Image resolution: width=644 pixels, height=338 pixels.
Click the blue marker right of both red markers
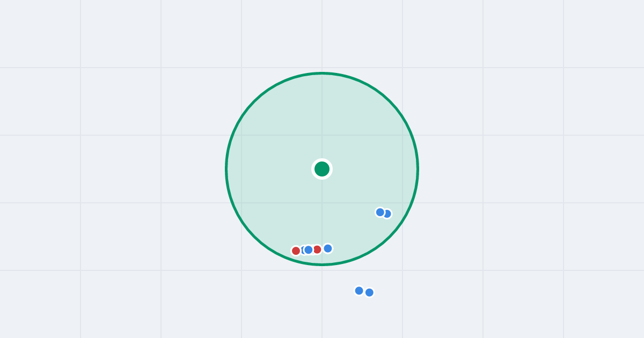(x=328, y=248)
